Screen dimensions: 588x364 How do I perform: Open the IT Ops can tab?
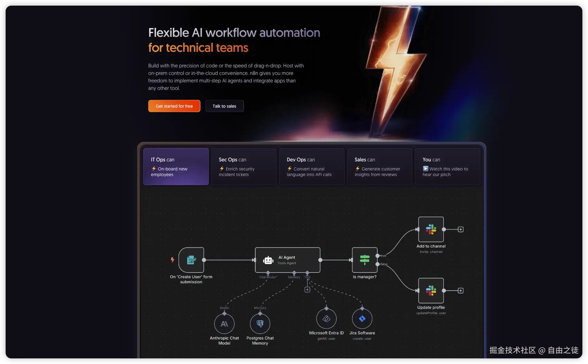[x=176, y=167]
